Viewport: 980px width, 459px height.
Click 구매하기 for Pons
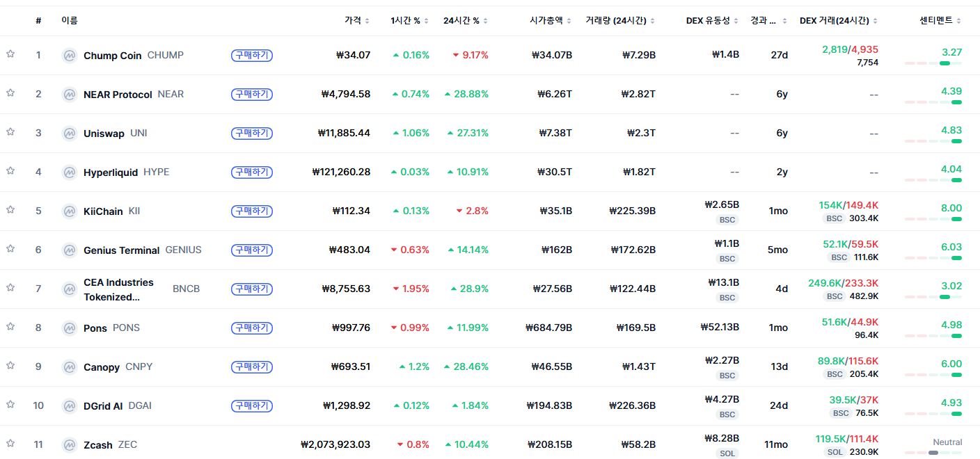click(252, 328)
